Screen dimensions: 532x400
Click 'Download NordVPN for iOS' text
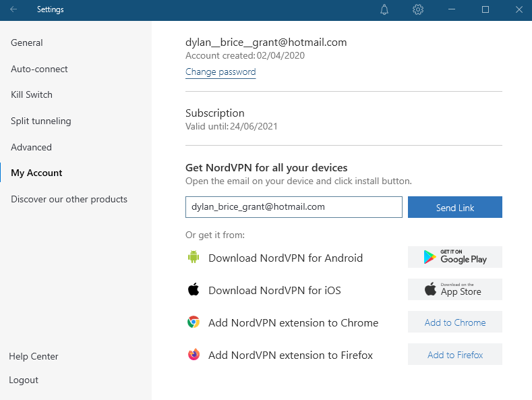point(274,290)
